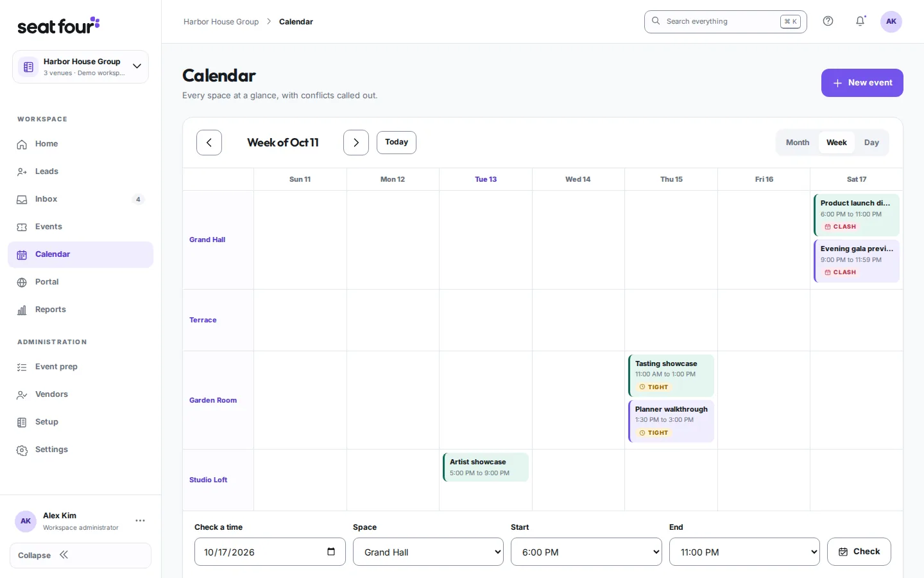This screenshot has height=578, width=924.
Task: Switch to Month view
Action: [798, 143]
